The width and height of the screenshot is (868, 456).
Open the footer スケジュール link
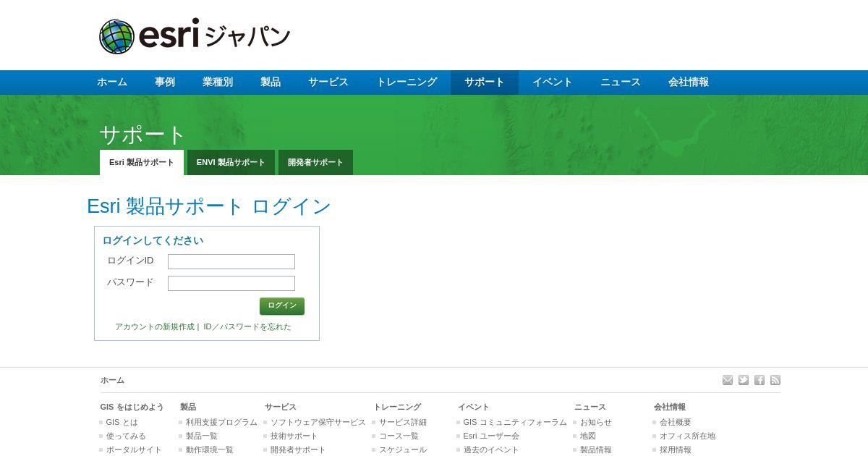pos(403,449)
